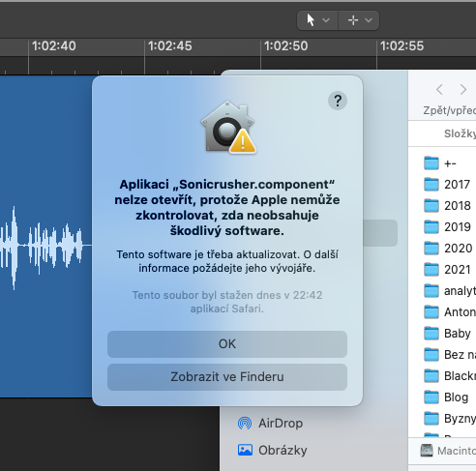Select the Baby folder icon
476x471 pixels.
point(431,334)
